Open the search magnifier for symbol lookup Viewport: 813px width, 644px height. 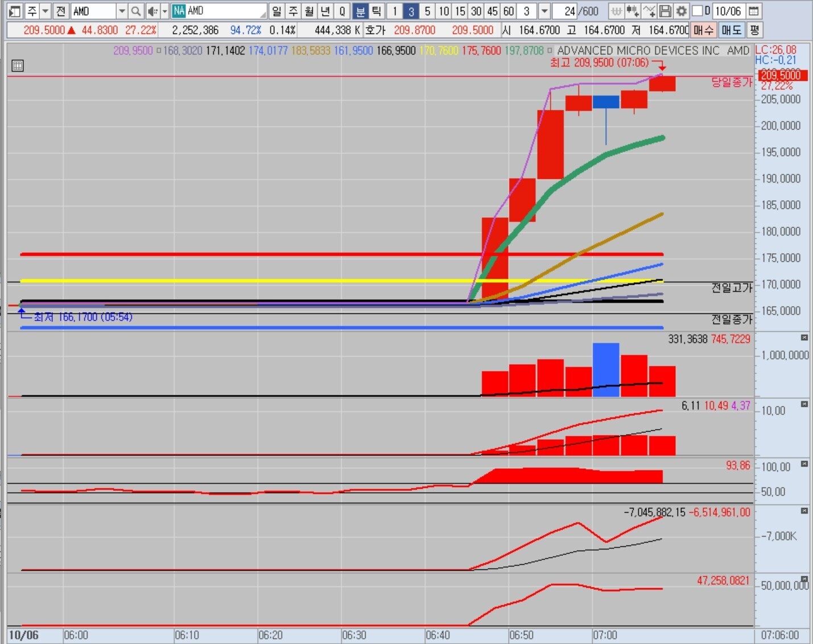point(135,11)
